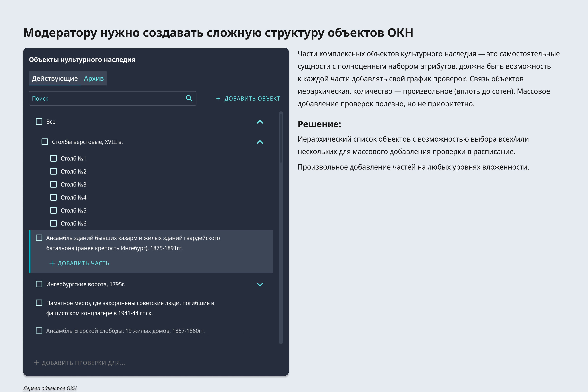Select the «Столб №6» checkbox
588x392 pixels.
tap(53, 223)
